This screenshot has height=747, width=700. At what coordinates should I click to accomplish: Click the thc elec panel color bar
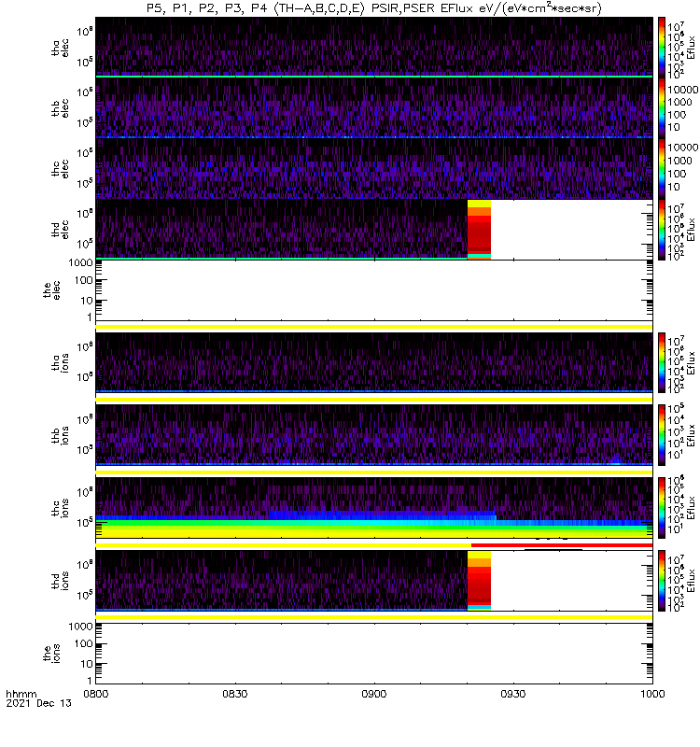coord(662,169)
